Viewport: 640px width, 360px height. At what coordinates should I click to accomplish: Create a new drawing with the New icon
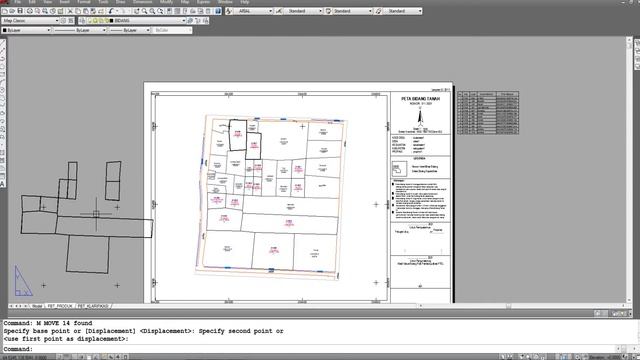click(4, 11)
